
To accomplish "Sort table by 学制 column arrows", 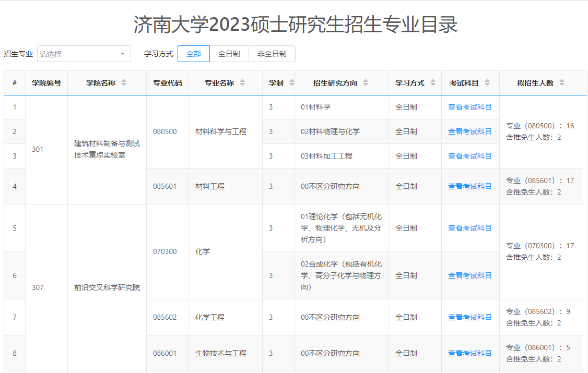I will [x=291, y=83].
